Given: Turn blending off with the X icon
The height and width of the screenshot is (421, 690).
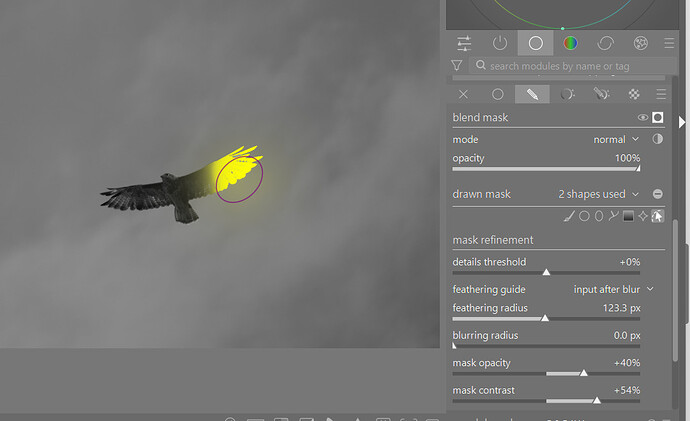Looking at the screenshot, I should point(463,94).
